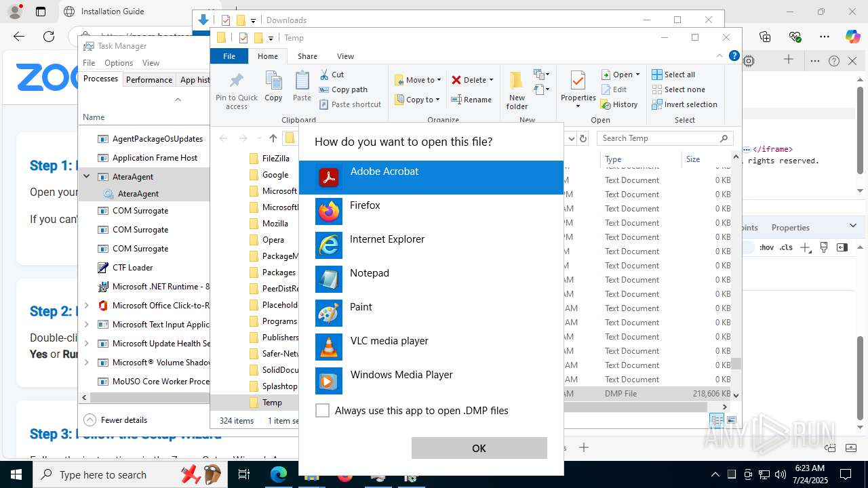Click the Up directory arrow in explorer
Screen dimensions: 868x488
click(x=273, y=138)
